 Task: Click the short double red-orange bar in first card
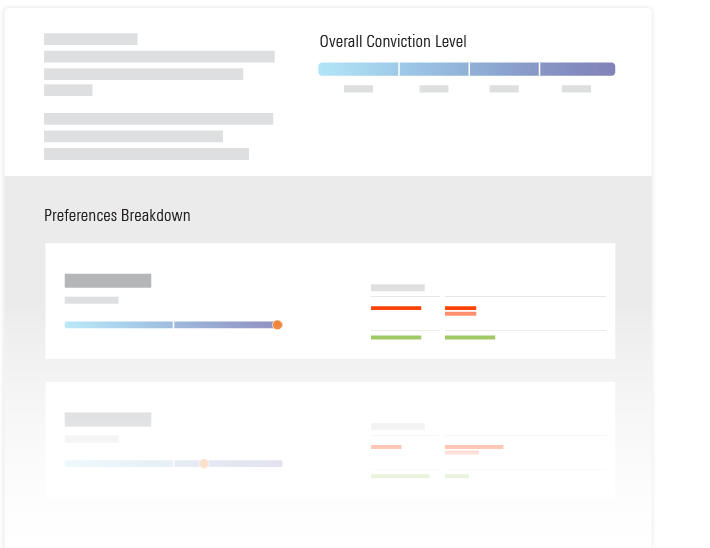pos(460,311)
